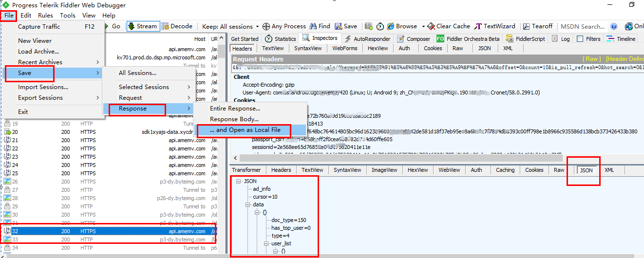Image resolution: width=644 pixels, height=258 pixels.
Task: Open the TextWizard tool
Action: (495, 26)
